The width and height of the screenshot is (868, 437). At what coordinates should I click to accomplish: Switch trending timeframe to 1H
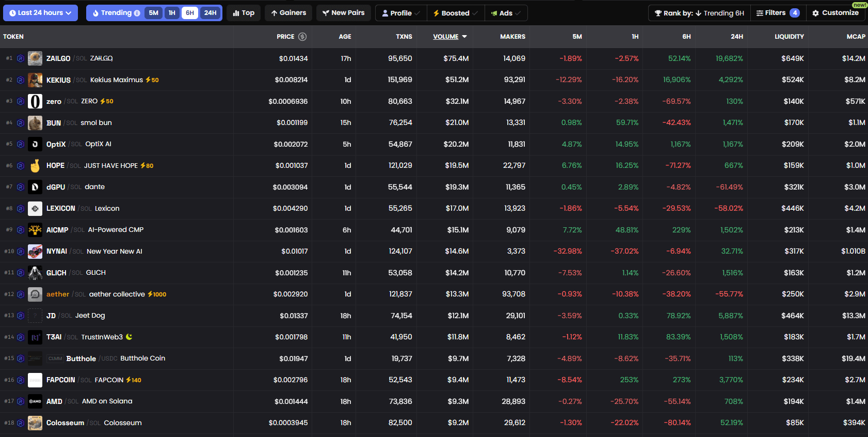click(x=172, y=13)
